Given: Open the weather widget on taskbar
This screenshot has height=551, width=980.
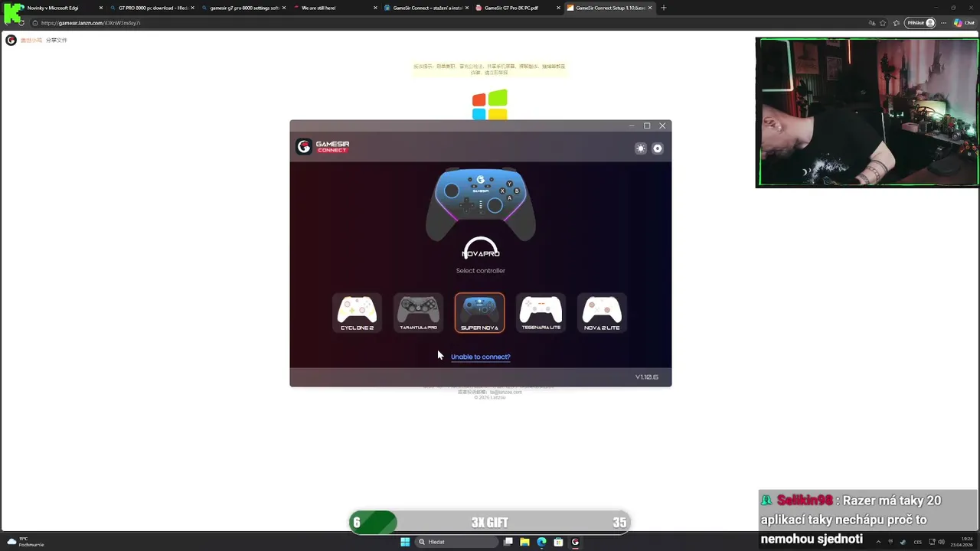Looking at the screenshot, I should click(x=25, y=542).
